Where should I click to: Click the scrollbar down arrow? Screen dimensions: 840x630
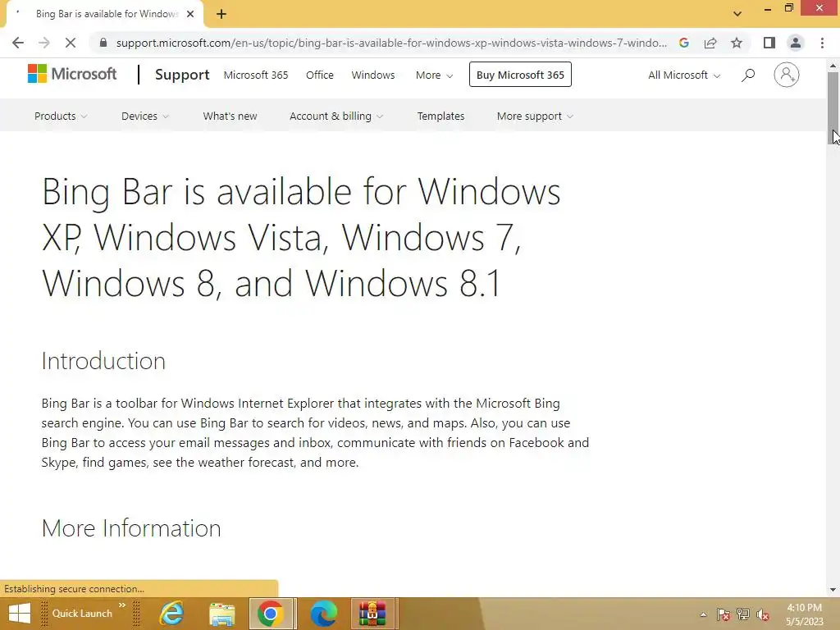pyautogui.click(x=833, y=589)
